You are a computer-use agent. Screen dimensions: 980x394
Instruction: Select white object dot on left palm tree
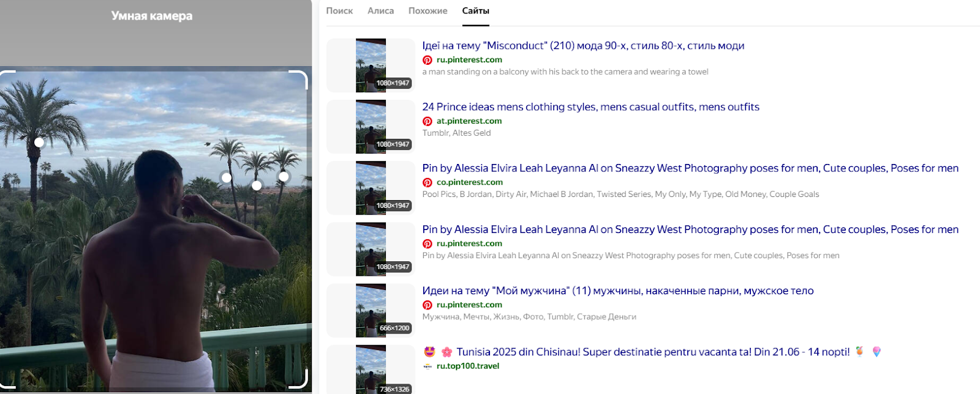(x=39, y=143)
